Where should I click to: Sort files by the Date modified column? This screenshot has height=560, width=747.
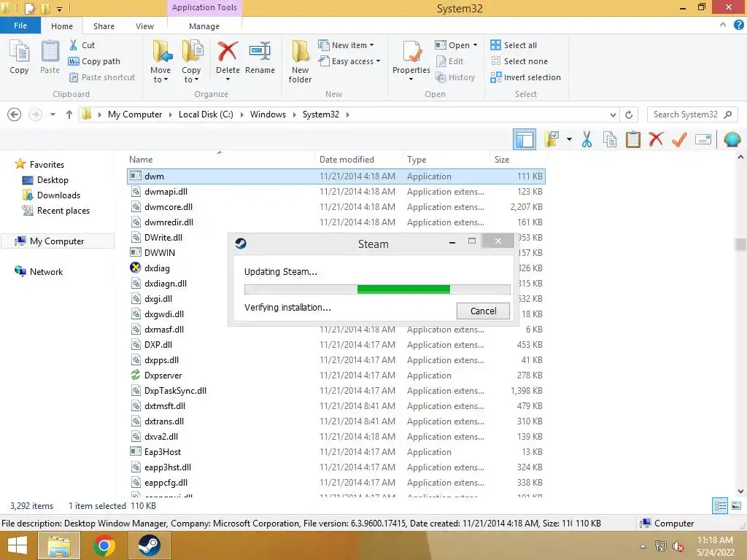coord(358,160)
